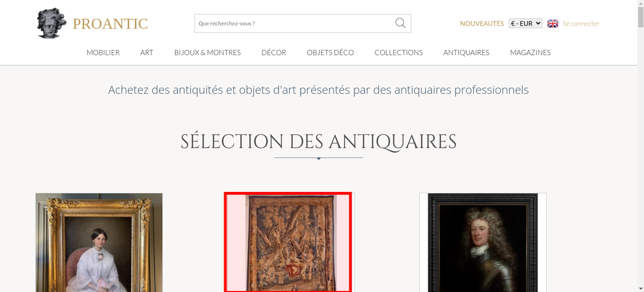Viewport: 644px width, 292px height.
Task: Open the COLLECTIONS menu
Action: point(398,52)
